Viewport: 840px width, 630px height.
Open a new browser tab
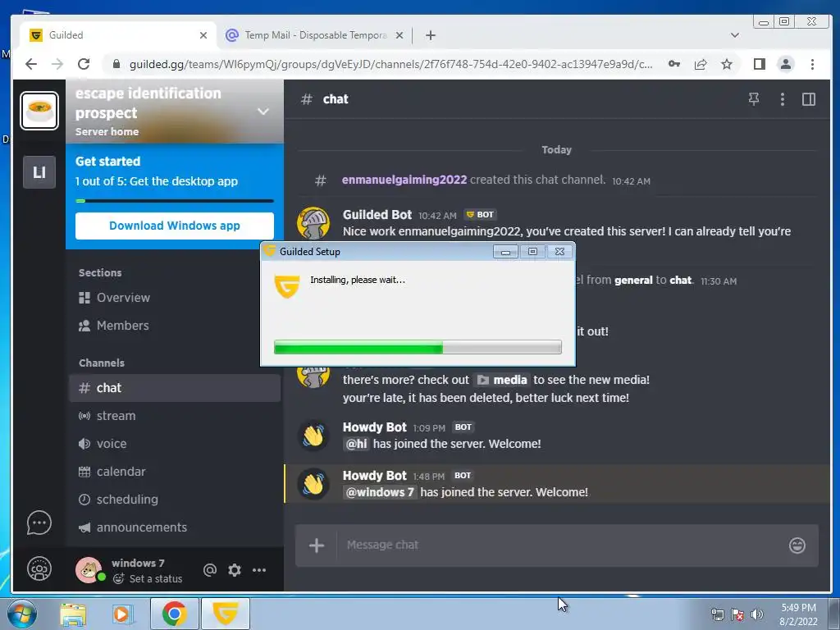point(430,35)
